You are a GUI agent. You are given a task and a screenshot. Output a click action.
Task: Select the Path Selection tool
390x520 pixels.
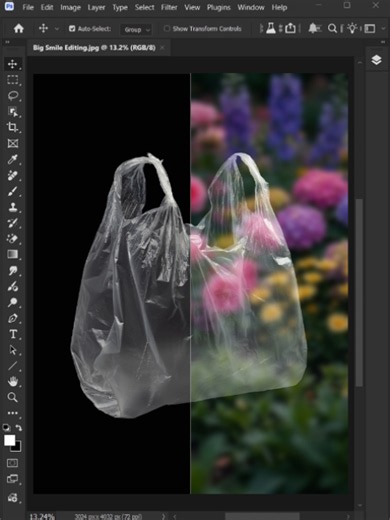[13, 350]
